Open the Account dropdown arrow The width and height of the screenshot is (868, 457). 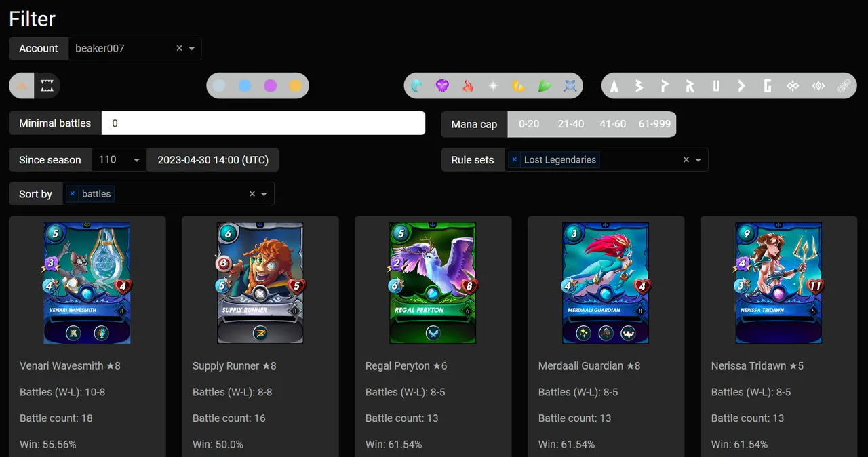(192, 49)
